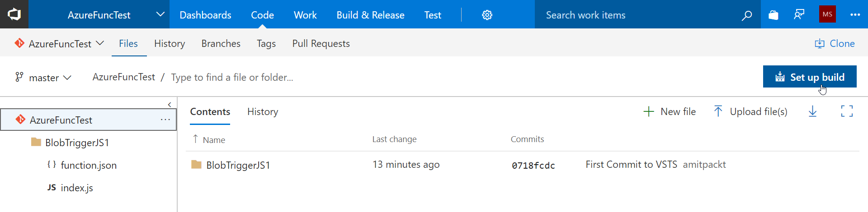Viewport: 868px width, 212px height.
Task: Open BlobTriggerJS1 folder in contents list
Action: pos(238,165)
